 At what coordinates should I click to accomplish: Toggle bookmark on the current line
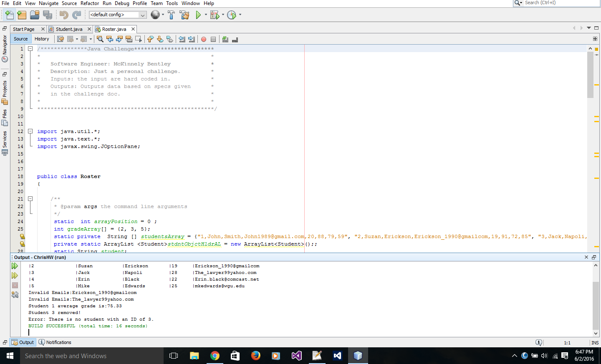170,39
